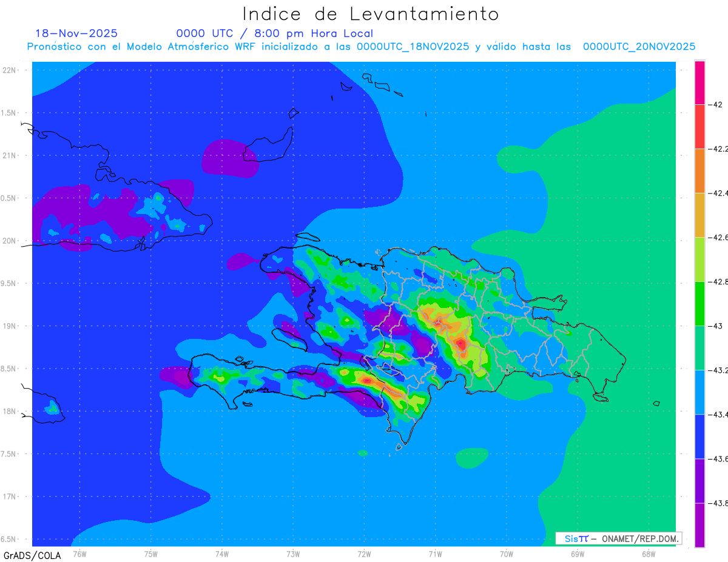Click the '17N' latitude label
The image size is (728, 562).
10,497
